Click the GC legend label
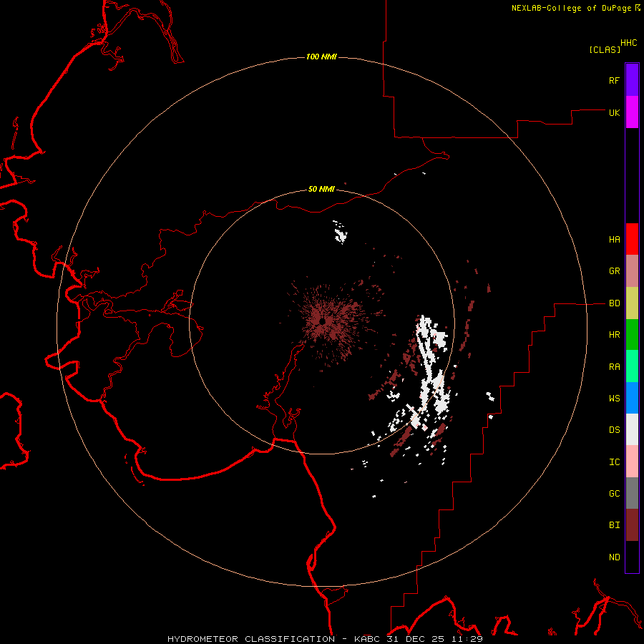The width and height of the screenshot is (644, 644). point(614,494)
